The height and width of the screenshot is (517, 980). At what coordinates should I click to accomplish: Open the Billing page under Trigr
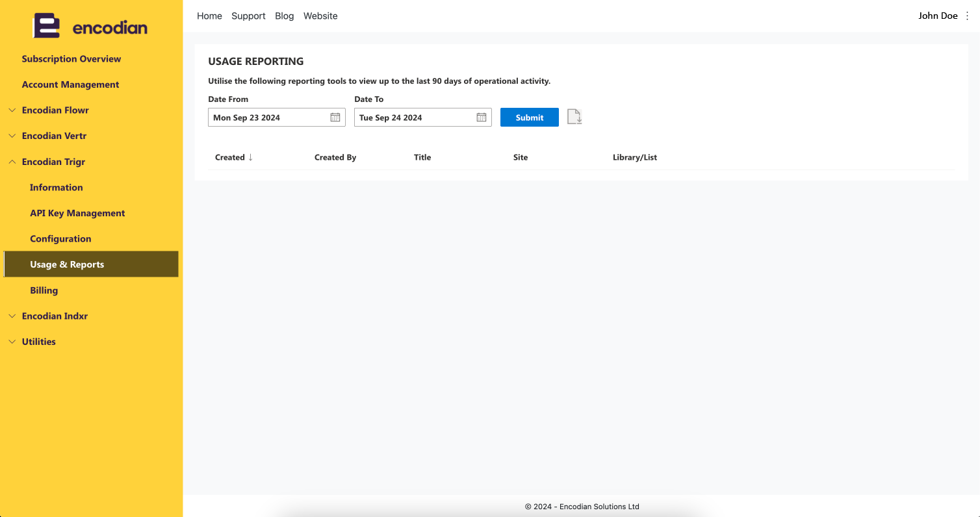click(44, 290)
